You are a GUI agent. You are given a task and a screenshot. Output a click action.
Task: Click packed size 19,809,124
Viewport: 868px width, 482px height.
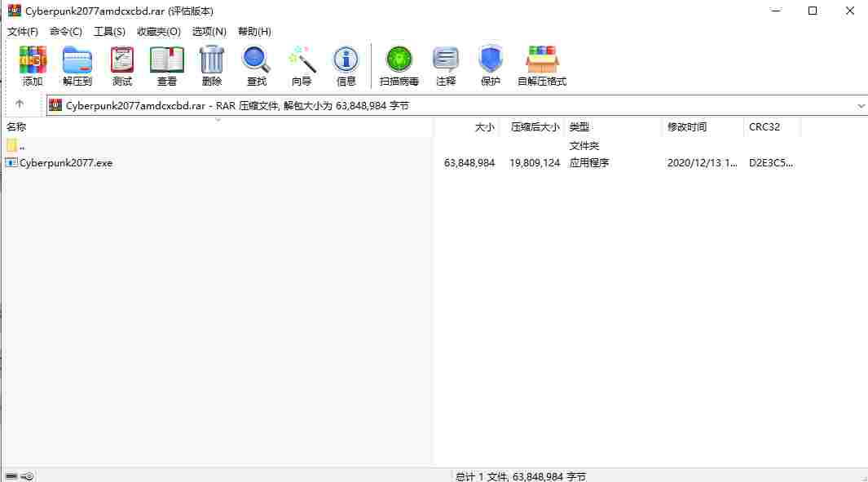point(535,163)
